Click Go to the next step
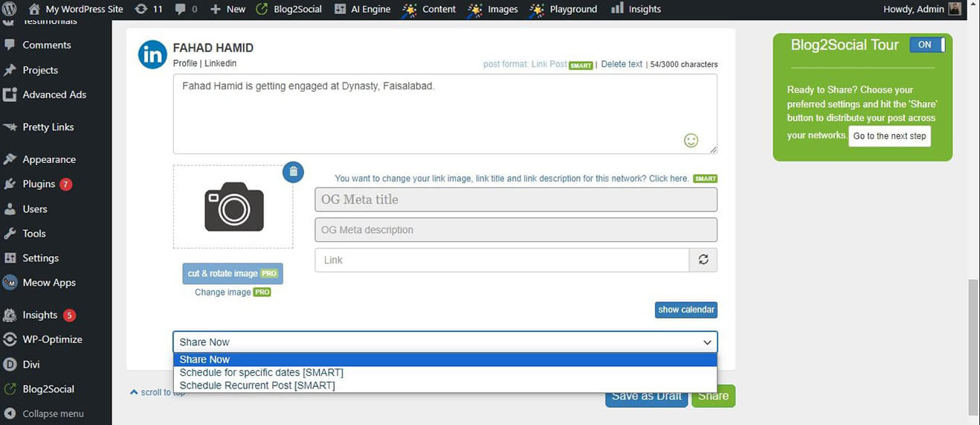Image resolution: width=980 pixels, height=425 pixels. (x=889, y=136)
